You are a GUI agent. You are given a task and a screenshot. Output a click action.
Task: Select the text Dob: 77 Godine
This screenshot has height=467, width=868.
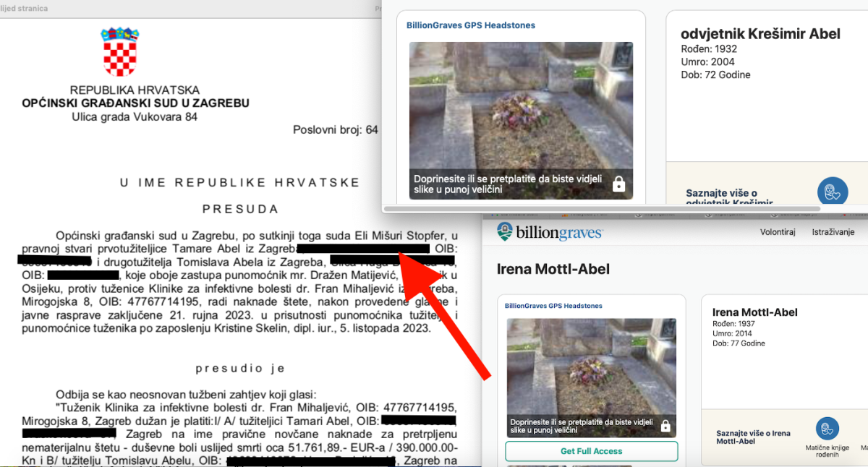(x=739, y=343)
